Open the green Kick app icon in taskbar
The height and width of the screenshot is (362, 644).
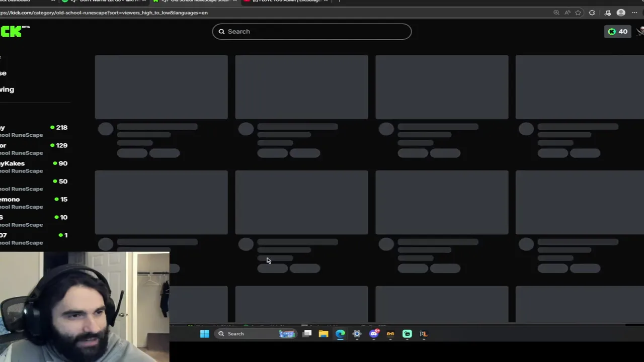pyautogui.click(x=407, y=334)
